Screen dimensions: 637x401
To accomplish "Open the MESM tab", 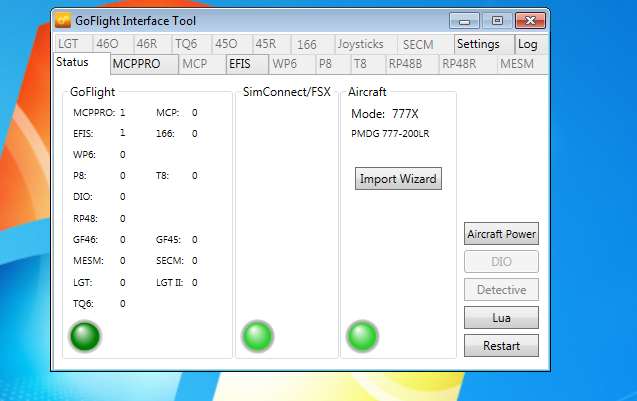I will coord(516,64).
